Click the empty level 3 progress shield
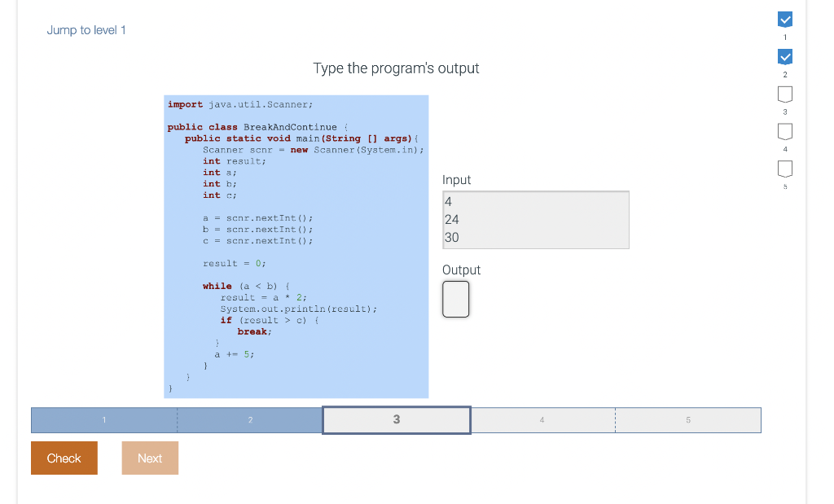 [784, 94]
